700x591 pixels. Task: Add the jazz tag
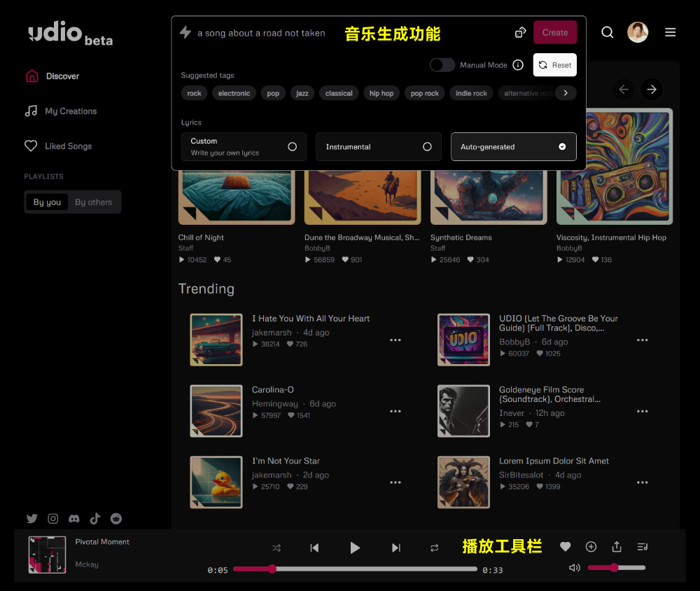coord(302,93)
